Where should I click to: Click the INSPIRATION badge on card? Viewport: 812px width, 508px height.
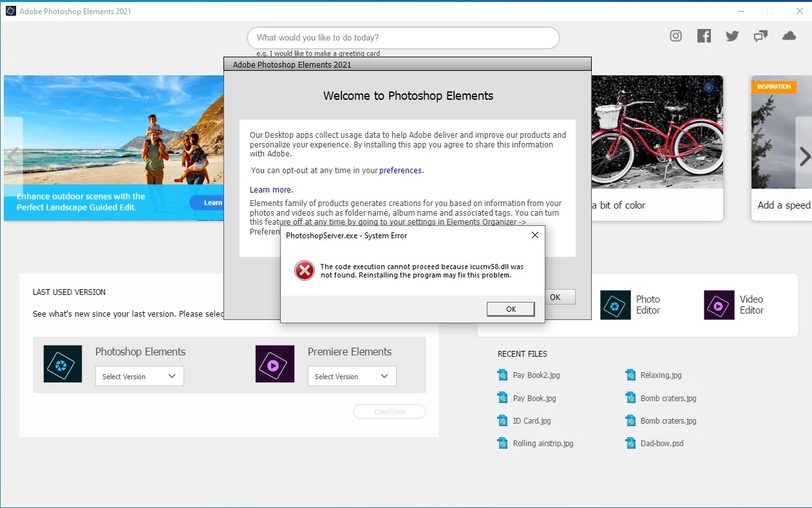click(x=774, y=86)
